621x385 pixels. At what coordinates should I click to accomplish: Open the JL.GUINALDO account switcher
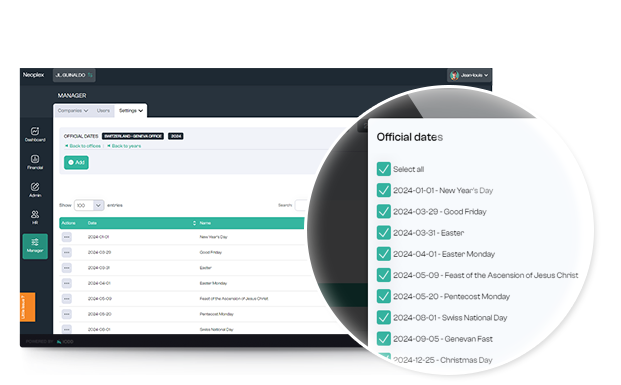click(x=74, y=75)
